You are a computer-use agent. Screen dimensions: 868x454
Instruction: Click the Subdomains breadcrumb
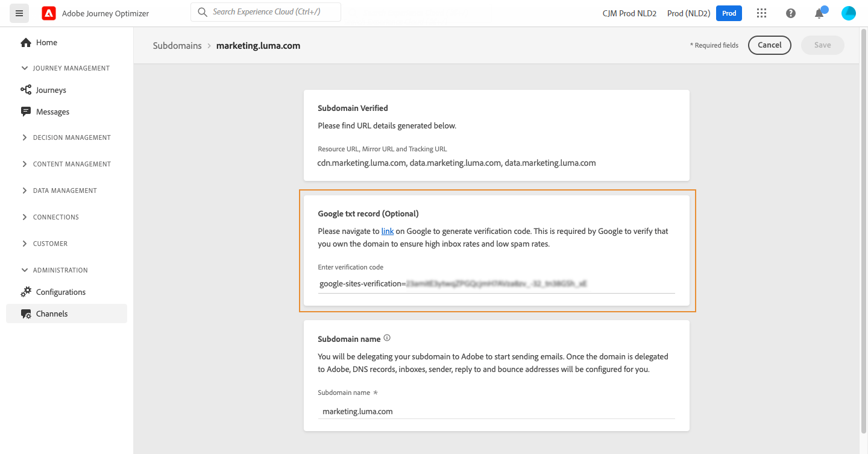[177, 46]
